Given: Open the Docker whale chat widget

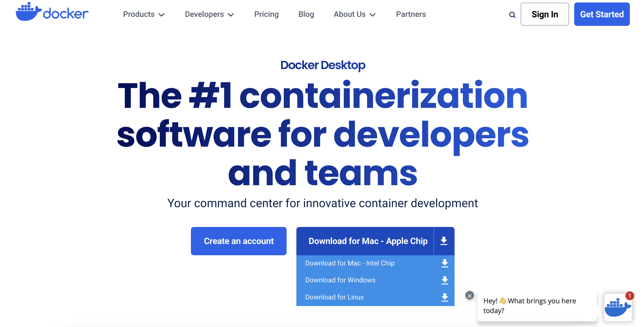Looking at the screenshot, I should [618, 307].
